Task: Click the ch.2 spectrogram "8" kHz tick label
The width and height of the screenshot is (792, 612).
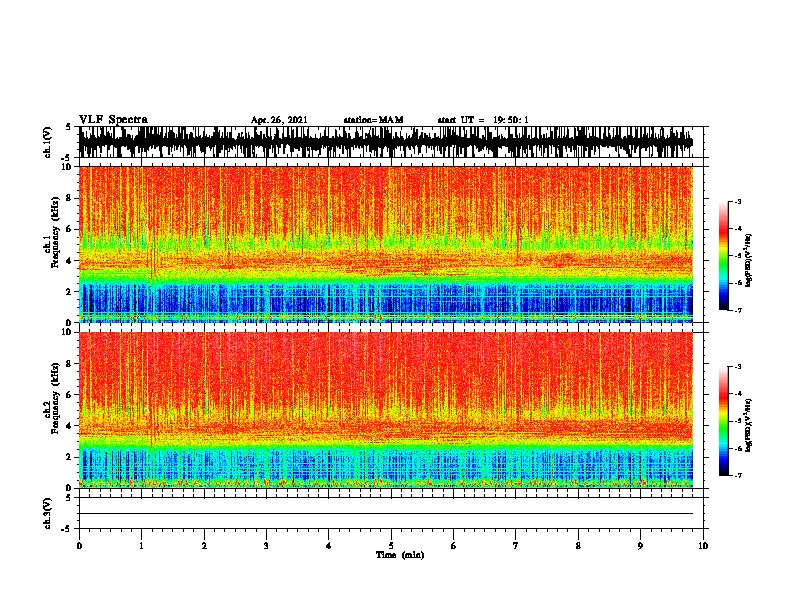Action: (70, 364)
